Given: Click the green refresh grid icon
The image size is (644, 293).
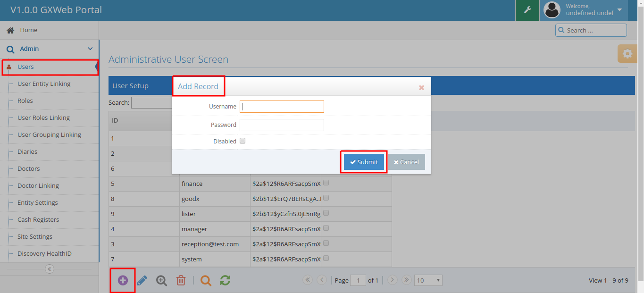Looking at the screenshot, I should 225,280.
